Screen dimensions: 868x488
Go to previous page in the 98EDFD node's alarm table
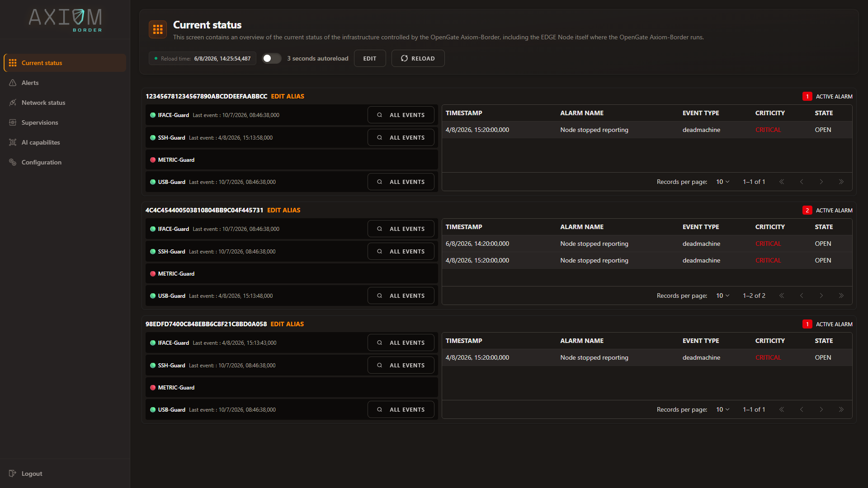click(x=802, y=409)
